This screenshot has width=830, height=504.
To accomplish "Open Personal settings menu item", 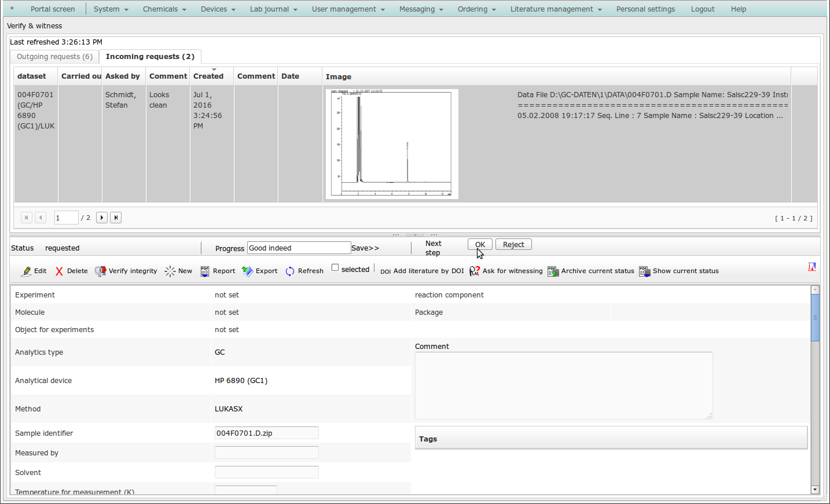I will pos(645,9).
